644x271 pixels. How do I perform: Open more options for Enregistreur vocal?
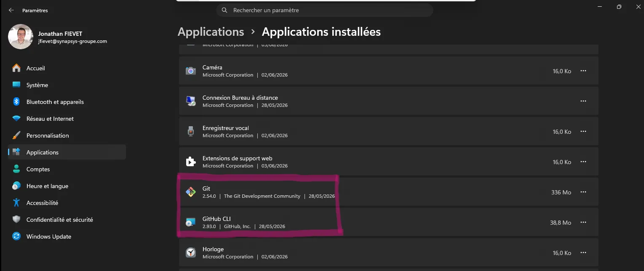583,132
